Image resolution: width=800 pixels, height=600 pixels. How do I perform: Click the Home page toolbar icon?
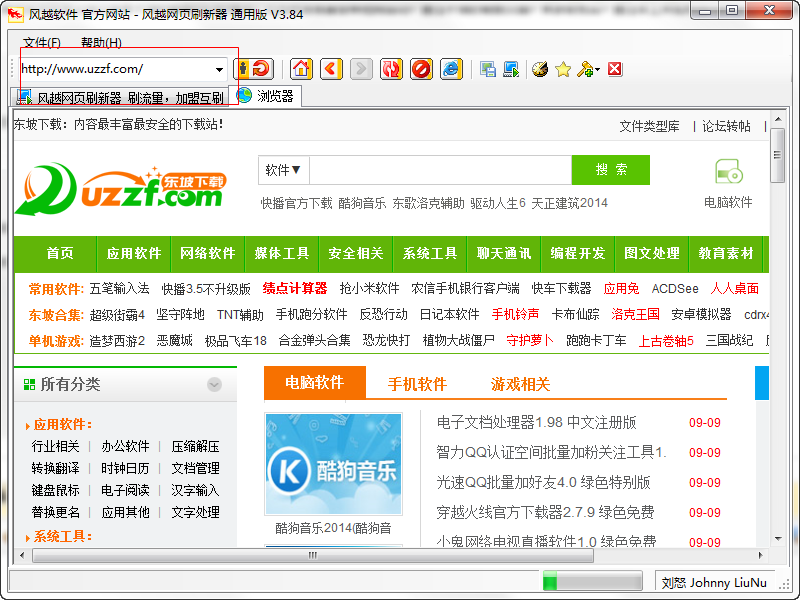[x=301, y=69]
